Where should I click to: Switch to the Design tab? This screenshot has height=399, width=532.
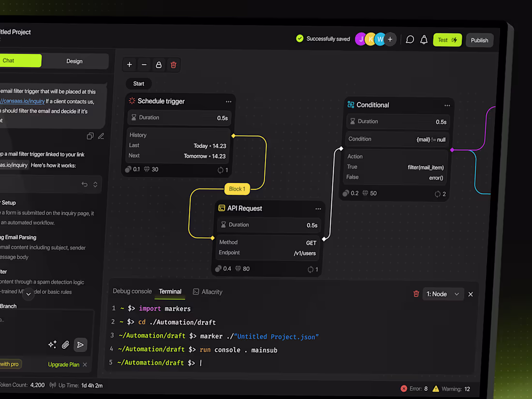(x=74, y=61)
